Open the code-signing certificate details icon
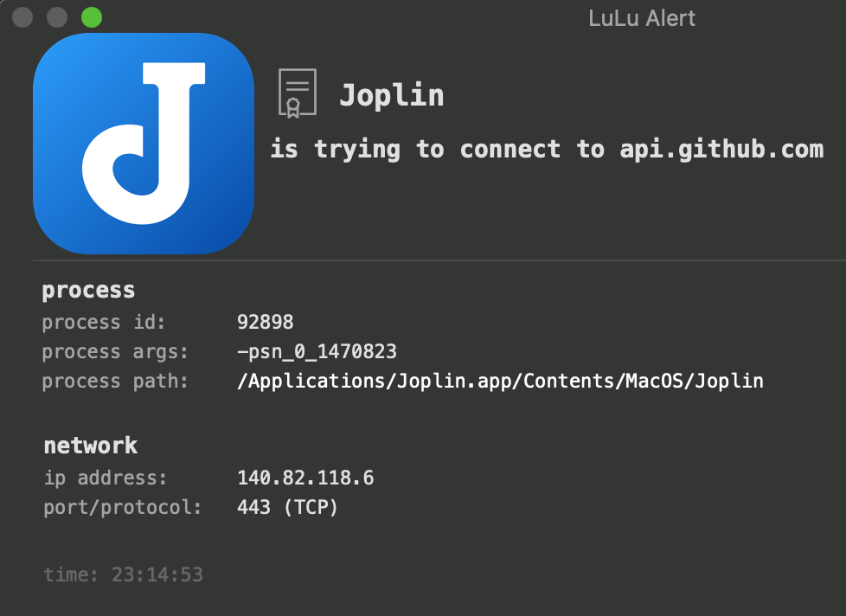 (296, 91)
